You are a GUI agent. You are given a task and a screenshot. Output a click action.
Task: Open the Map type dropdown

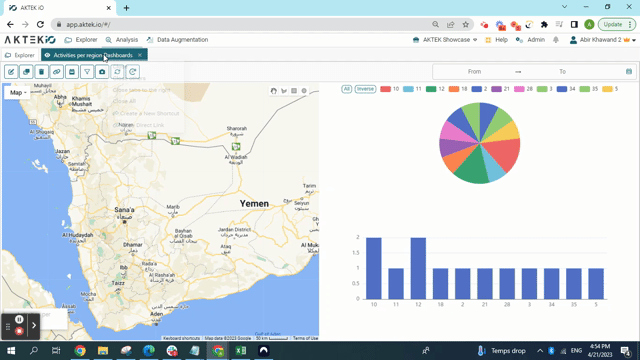pos(17,93)
